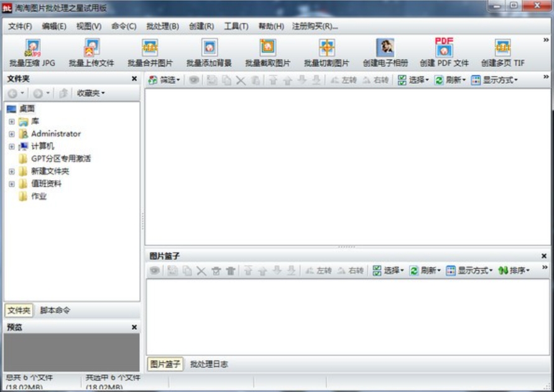Open the batch upload files tool

(91, 53)
